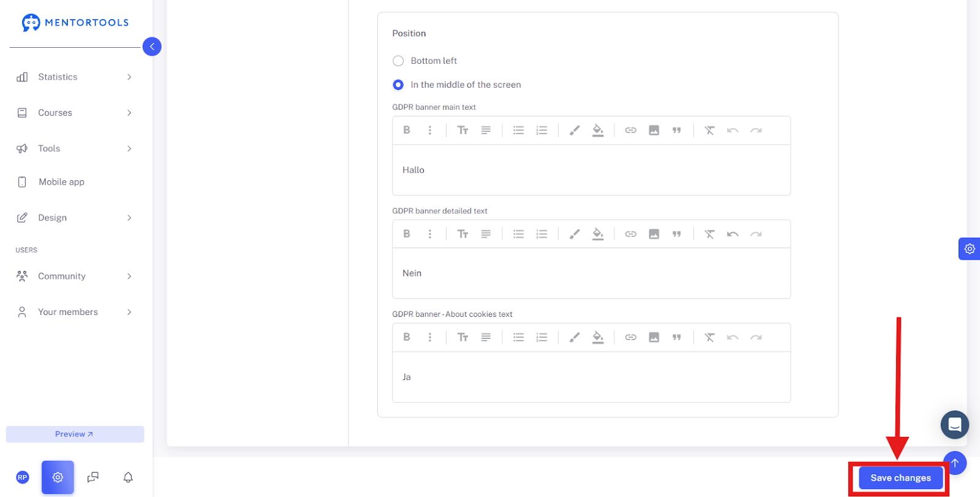Click MENTORTOOLS logo

coord(75,23)
